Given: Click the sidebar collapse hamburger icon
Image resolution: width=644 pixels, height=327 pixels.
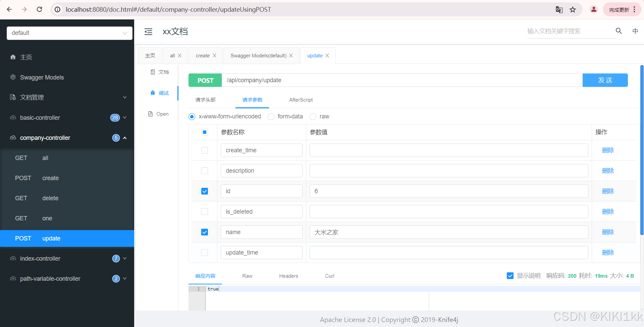Looking at the screenshot, I should pos(149,32).
